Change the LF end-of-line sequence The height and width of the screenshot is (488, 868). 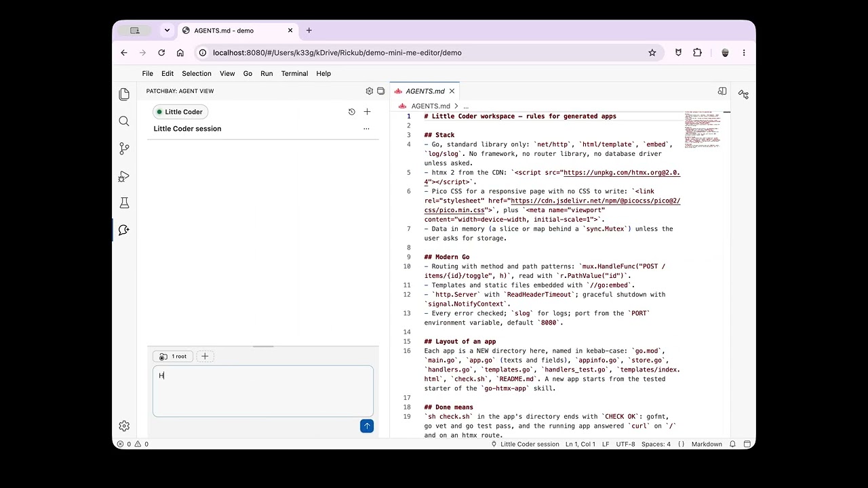click(606, 444)
